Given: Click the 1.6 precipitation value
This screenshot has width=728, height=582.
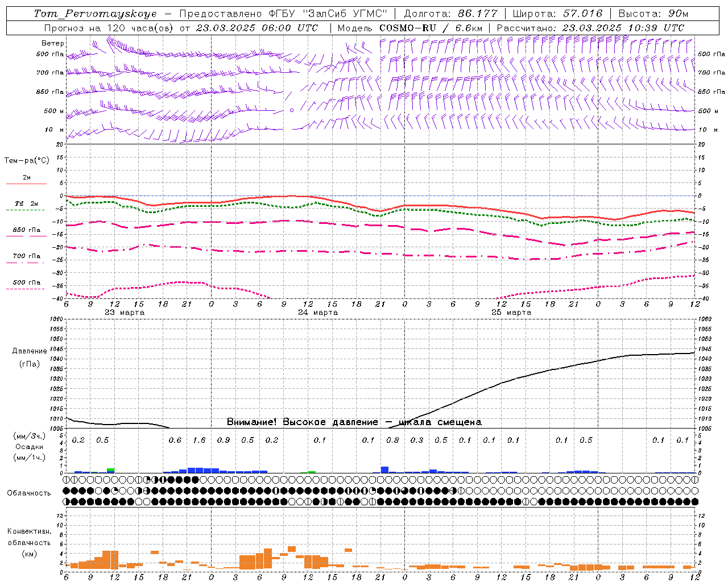Looking at the screenshot, I should tap(199, 440).
